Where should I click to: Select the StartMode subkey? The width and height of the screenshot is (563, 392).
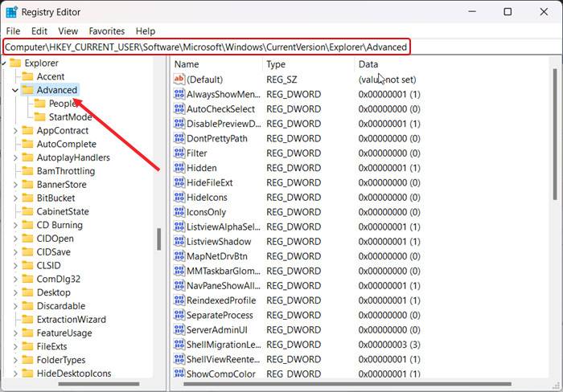click(x=70, y=117)
